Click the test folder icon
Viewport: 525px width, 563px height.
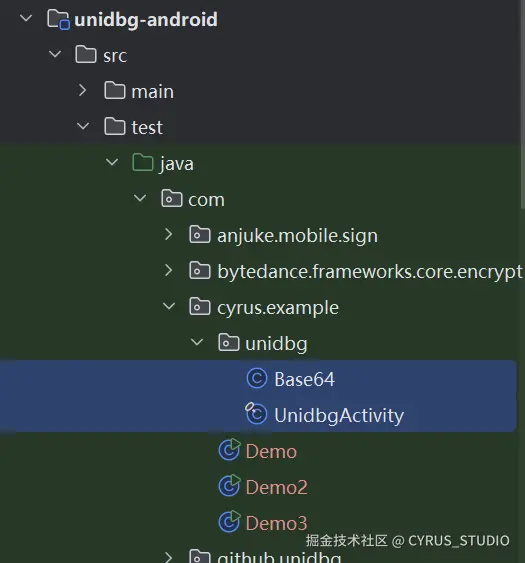click(115, 126)
